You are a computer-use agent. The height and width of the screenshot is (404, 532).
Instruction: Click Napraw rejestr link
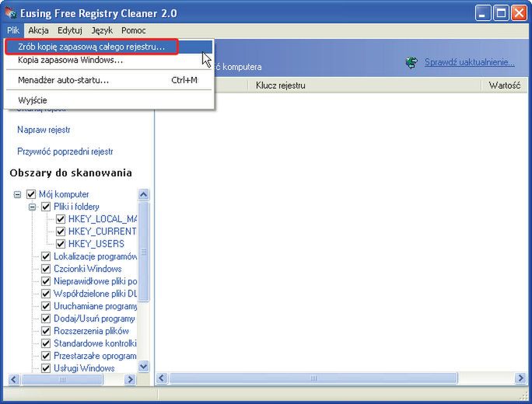(x=44, y=130)
